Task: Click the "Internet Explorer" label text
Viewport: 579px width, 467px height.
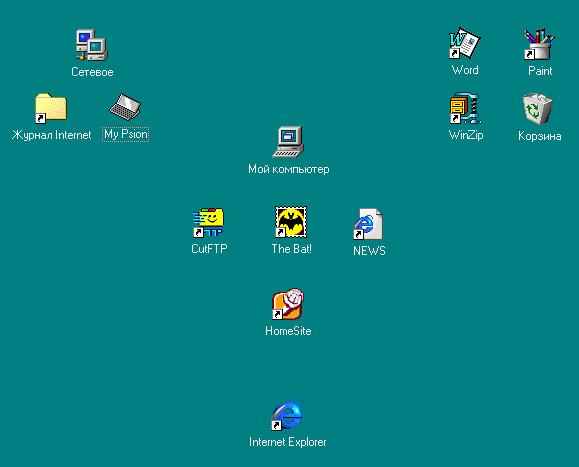Action: [288, 442]
